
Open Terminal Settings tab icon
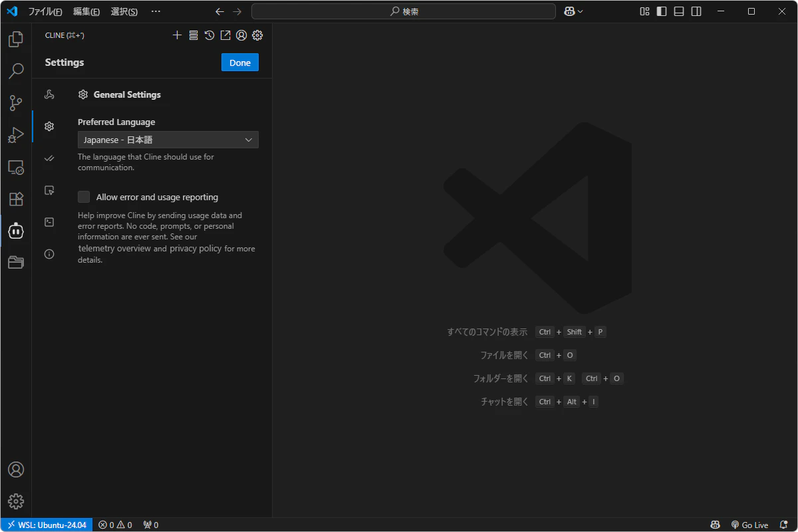[49, 222]
